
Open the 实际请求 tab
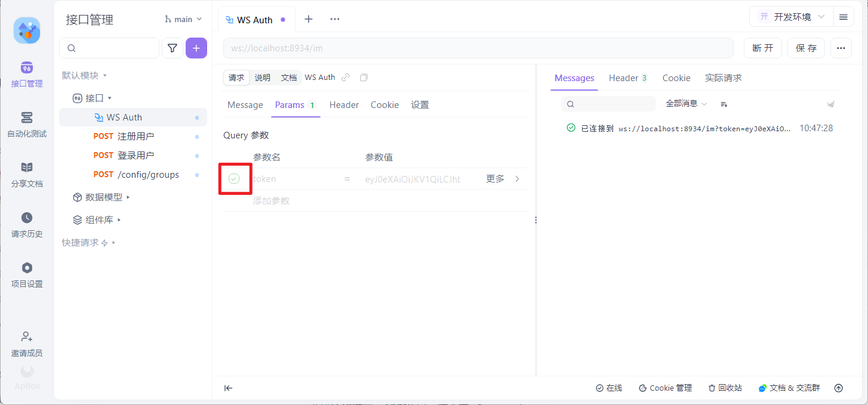(723, 78)
